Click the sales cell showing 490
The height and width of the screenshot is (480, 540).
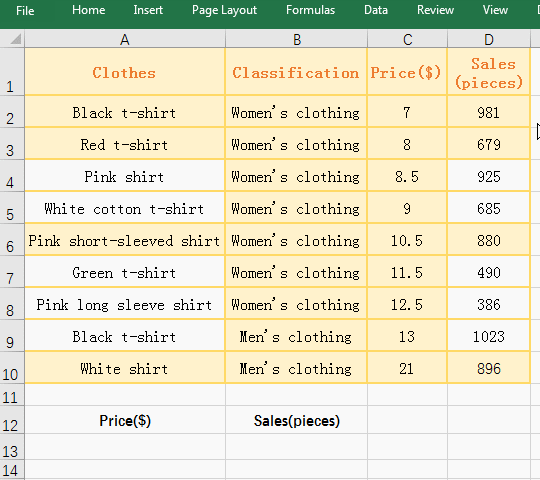point(489,272)
